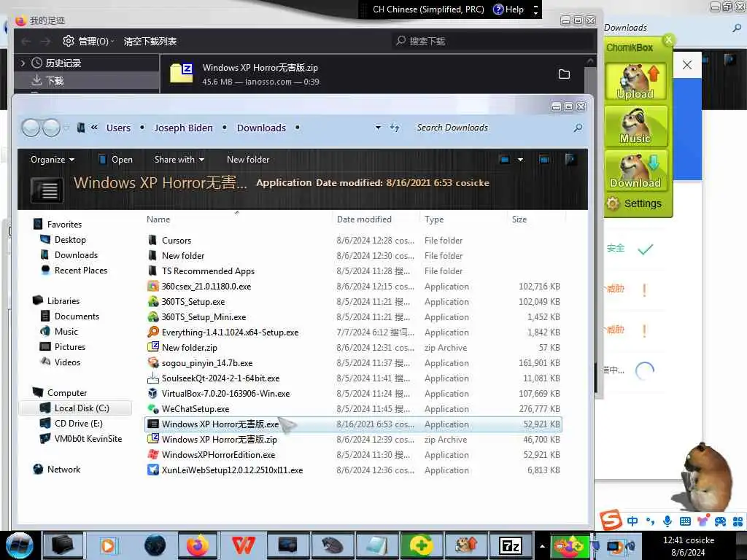Screen dimensions: 747x560
Task: Open ChomikBox Settings
Action: pos(634,203)
